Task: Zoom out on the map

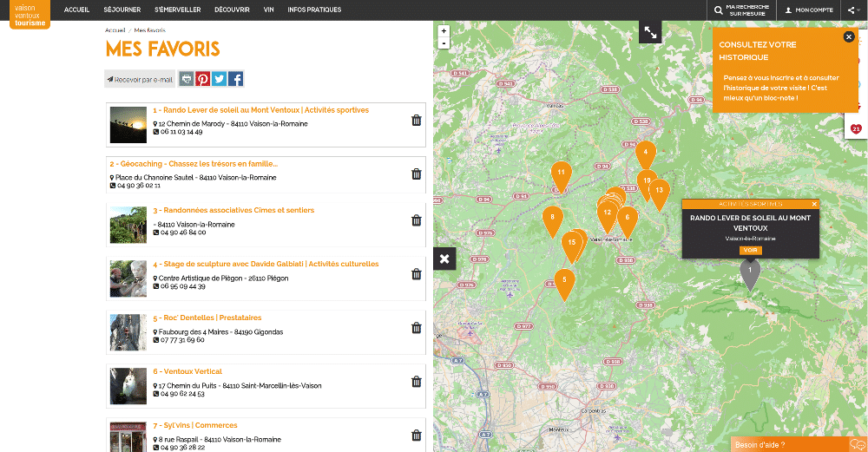Action: [444, 43]
